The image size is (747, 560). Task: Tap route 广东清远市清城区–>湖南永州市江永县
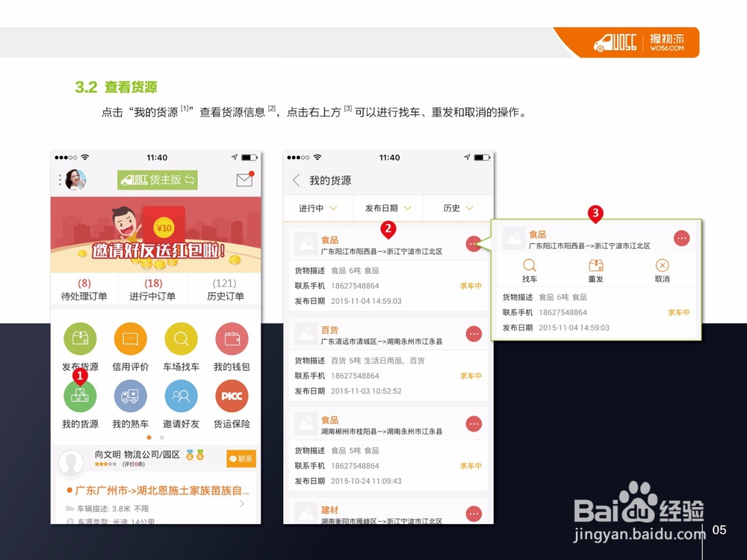click(382, 341)
